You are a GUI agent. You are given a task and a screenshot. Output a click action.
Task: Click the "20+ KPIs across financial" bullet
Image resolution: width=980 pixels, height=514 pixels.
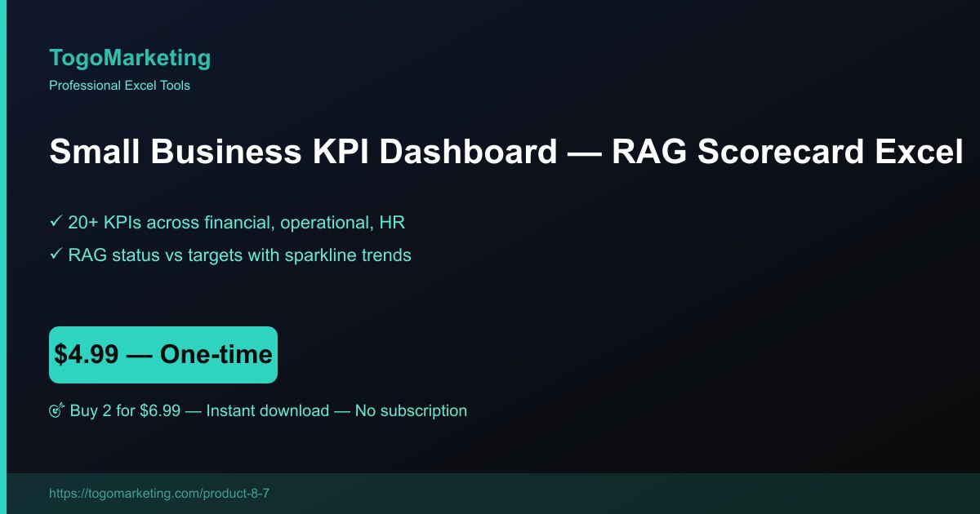(x=227, y=222)
